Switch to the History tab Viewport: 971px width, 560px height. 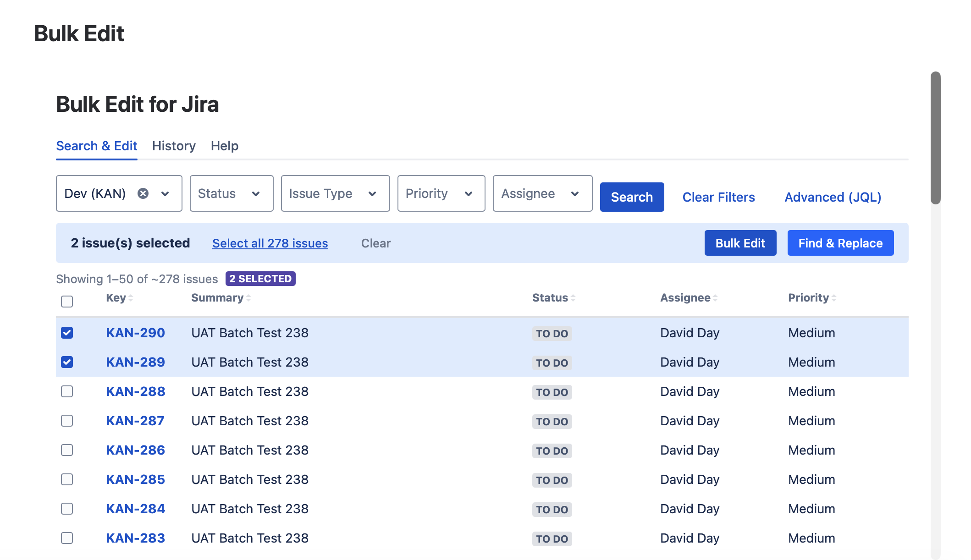[x=174, y=146]
